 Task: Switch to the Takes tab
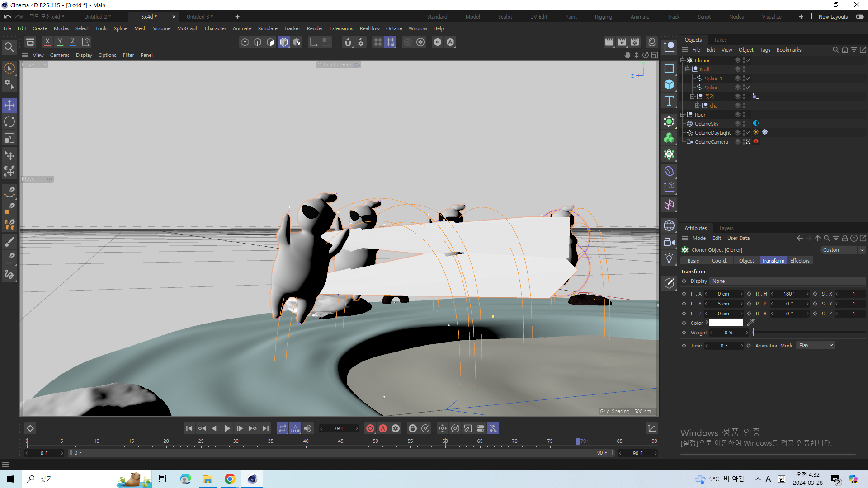tap(720, 40)
